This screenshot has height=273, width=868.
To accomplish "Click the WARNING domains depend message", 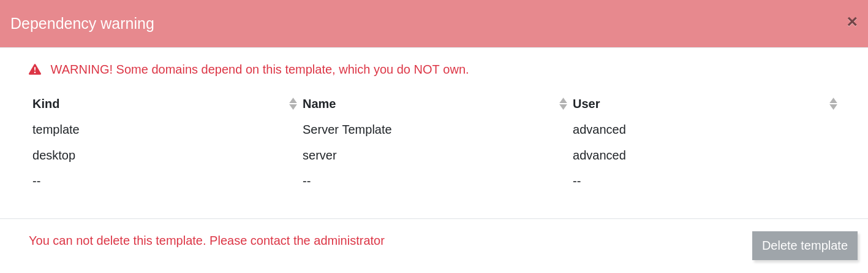I will (260, 69).
